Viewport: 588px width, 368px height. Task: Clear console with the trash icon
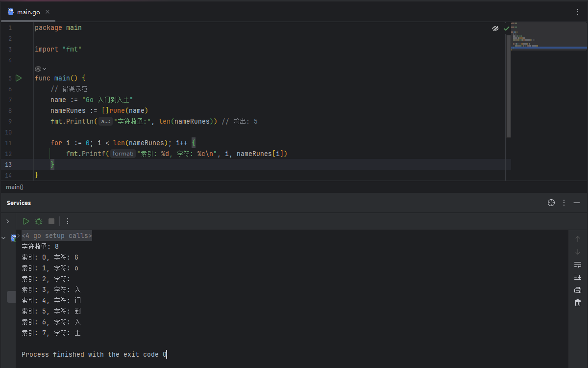578,303
